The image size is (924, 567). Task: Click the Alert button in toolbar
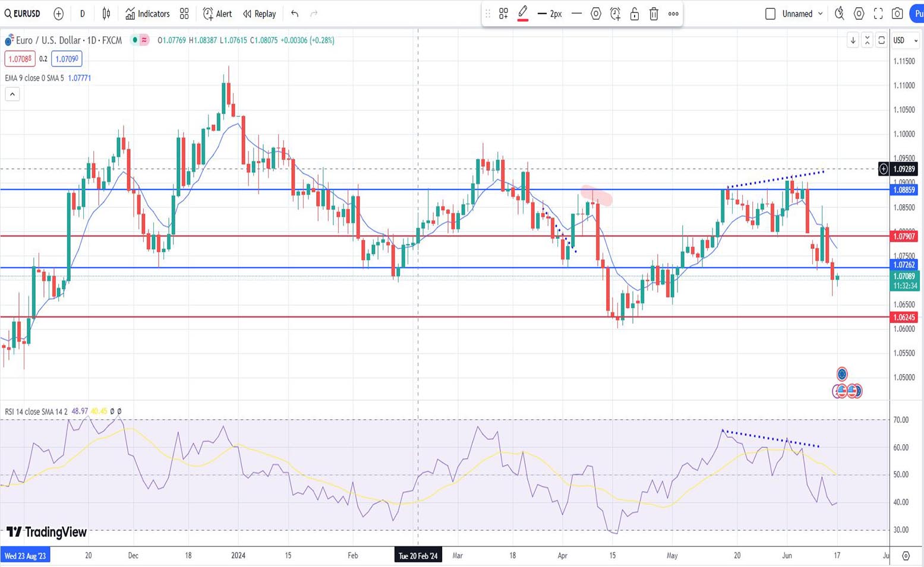[x=217, y=14]
